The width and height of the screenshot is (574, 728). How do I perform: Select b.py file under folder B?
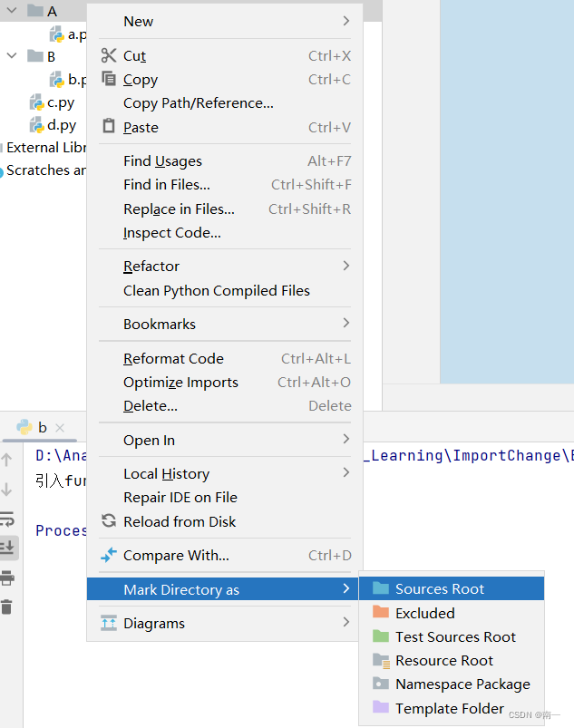pos(77,80)
